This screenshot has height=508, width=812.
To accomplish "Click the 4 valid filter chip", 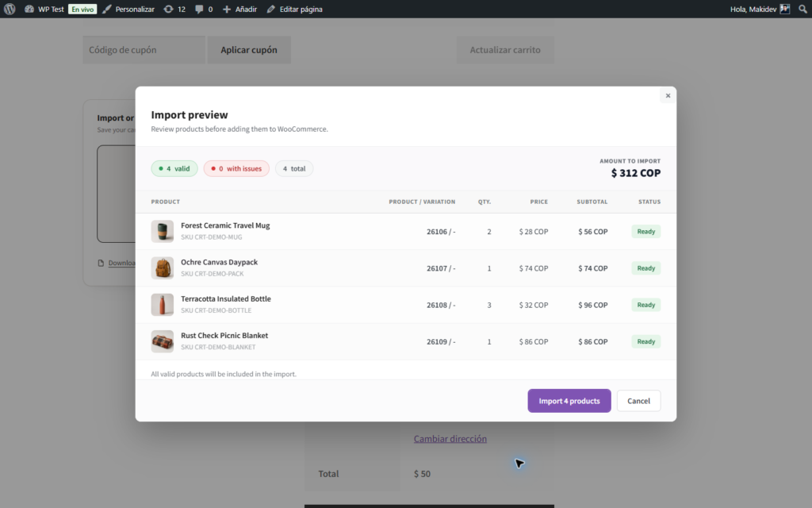I will 174,168.
